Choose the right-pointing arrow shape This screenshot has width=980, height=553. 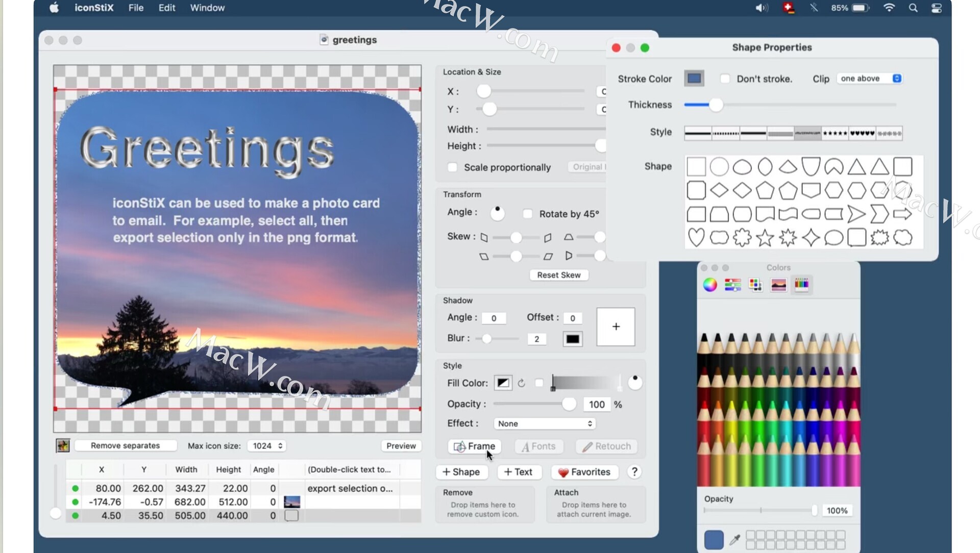point(902,214)
